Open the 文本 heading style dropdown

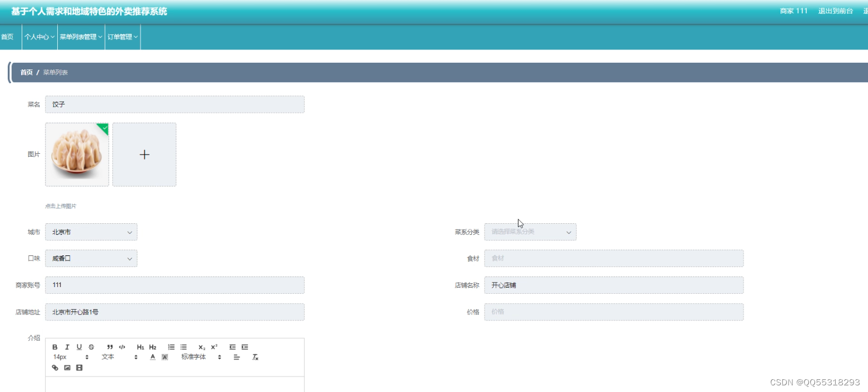tap(119, 357)
